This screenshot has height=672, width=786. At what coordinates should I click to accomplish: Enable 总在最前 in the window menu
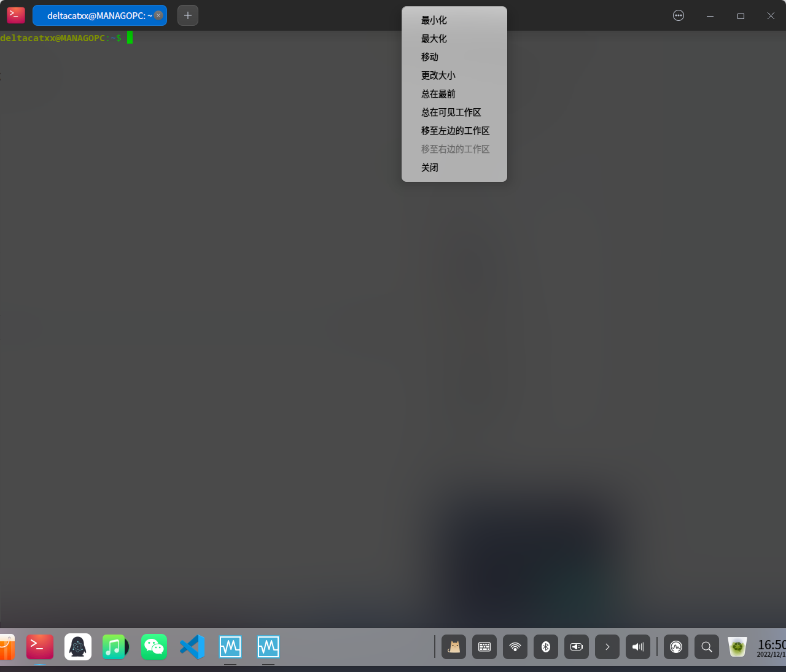coord(437,93)
